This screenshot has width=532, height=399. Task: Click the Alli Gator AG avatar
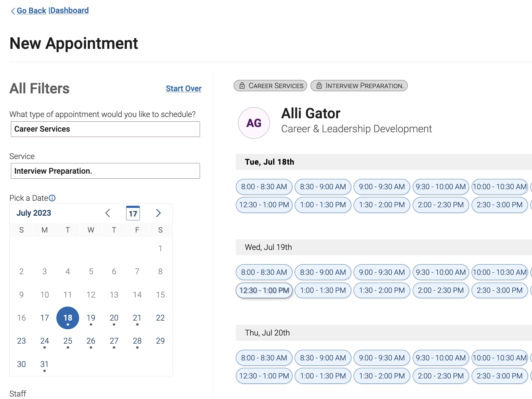pos(254,123)
